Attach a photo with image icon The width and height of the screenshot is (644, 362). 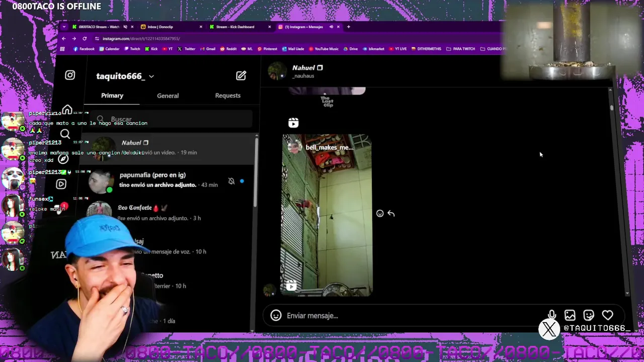click(x=570, y=315)
